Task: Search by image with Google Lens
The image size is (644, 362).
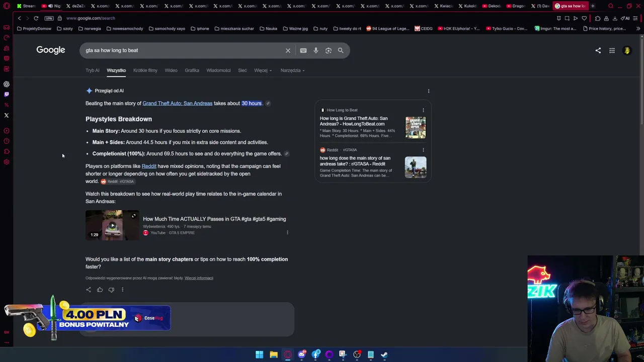Action: coord(328,50)
